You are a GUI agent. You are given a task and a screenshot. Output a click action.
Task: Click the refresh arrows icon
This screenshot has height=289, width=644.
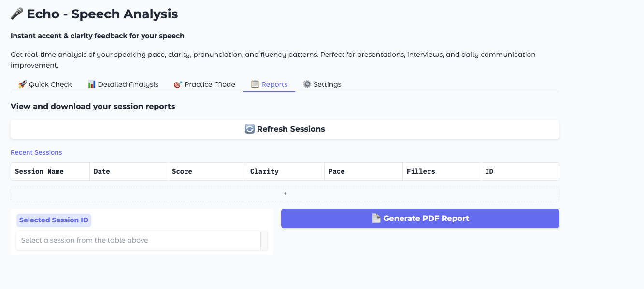coord(249,129)
